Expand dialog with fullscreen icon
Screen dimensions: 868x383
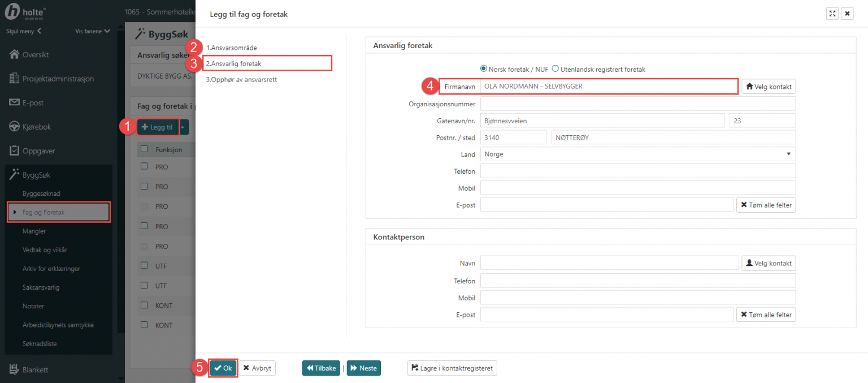click(x=832, y=14)
